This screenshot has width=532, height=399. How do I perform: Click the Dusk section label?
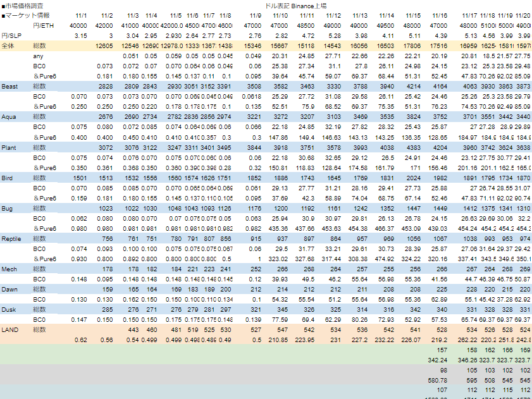tap(9, 310)
